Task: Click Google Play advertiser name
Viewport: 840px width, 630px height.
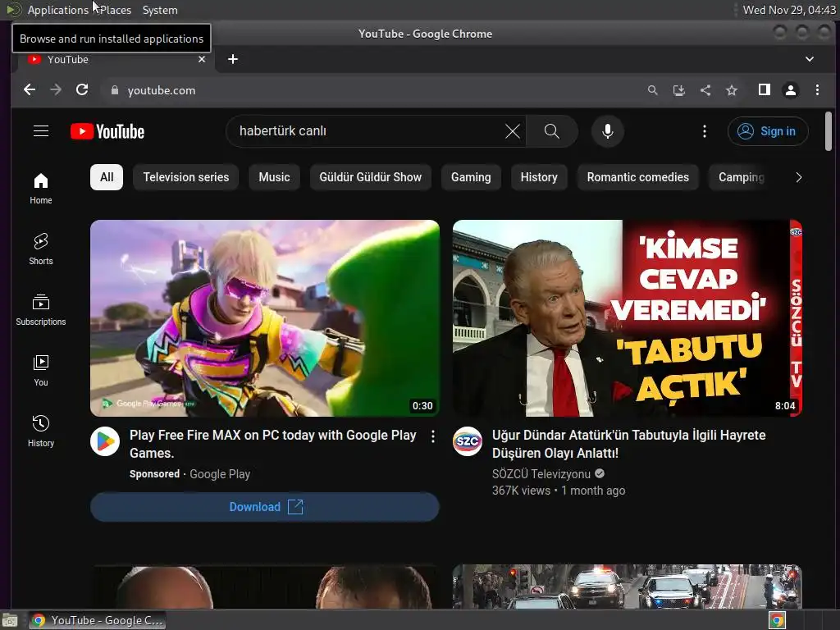Action: [x=220, y=474]
